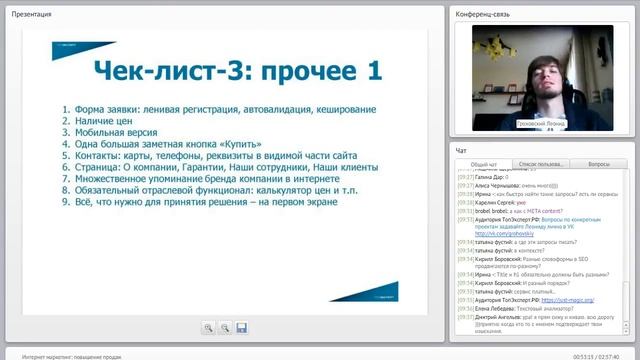This screenshot has height=360, width=640.
Task: Click the Страница: О компании slide item
Action: click(220, 167)
